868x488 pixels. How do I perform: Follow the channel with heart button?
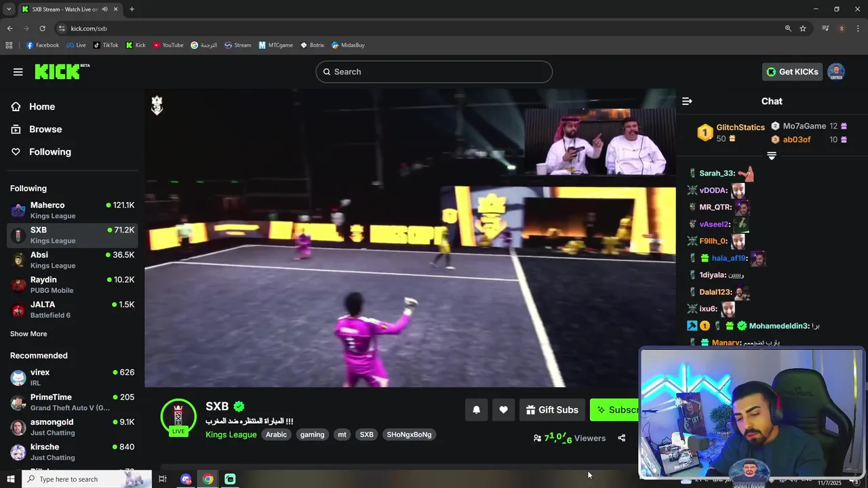coord(503,409)
